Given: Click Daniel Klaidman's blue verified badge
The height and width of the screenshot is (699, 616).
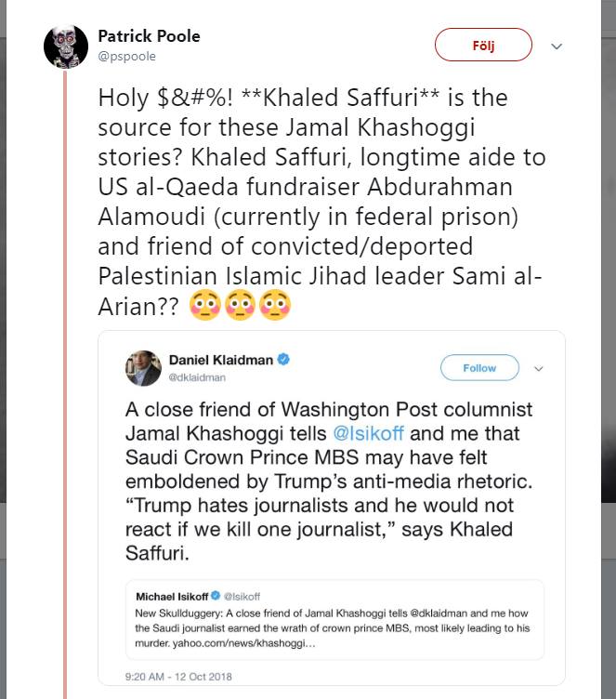Looking at the screenshot, I should point(283,359).
